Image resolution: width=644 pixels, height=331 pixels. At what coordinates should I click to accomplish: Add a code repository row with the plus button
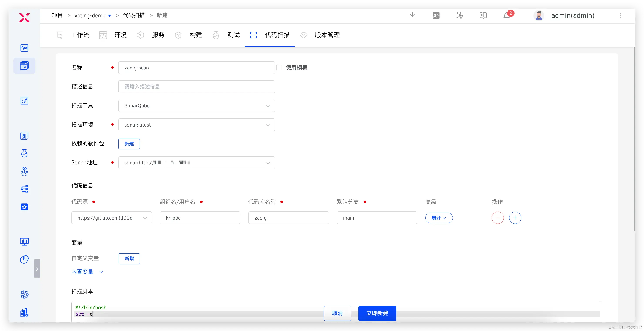tap(515, 218)
